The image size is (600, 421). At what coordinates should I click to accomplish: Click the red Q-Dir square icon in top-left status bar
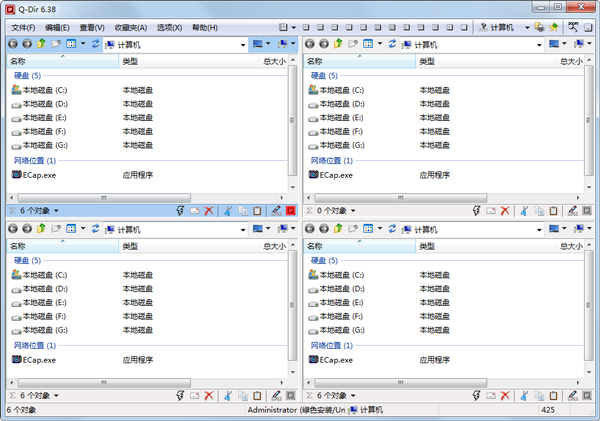coord(290,210)
